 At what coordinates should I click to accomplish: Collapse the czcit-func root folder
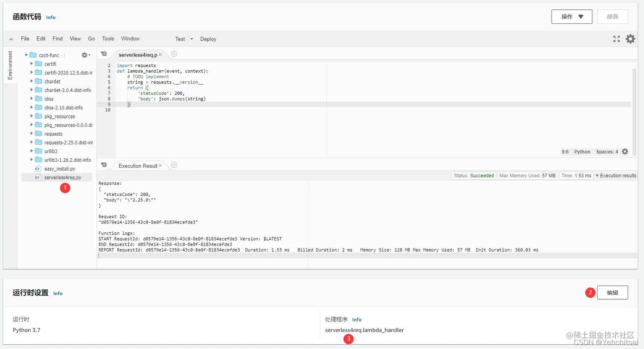tap(26, 55)
